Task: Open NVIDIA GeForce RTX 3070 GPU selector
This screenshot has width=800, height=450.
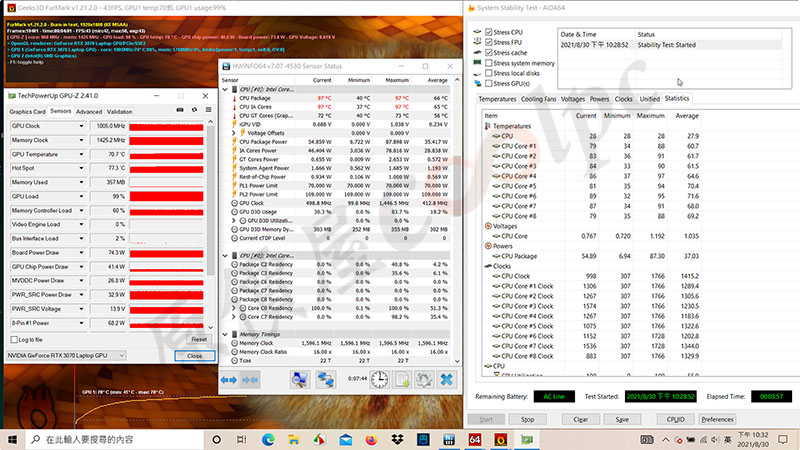Action: tap(66, 355)
